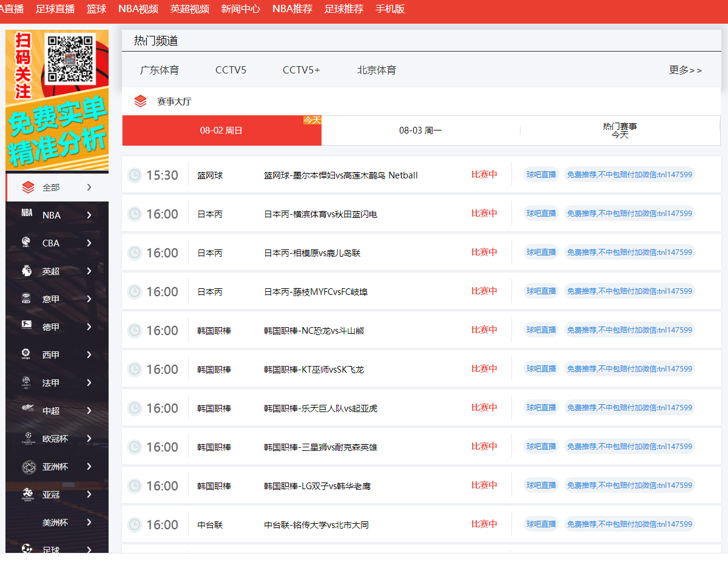Screen dimensions: 728x562
Task: Click the Chinese Super League logo icon
Action: pos(27,408)
